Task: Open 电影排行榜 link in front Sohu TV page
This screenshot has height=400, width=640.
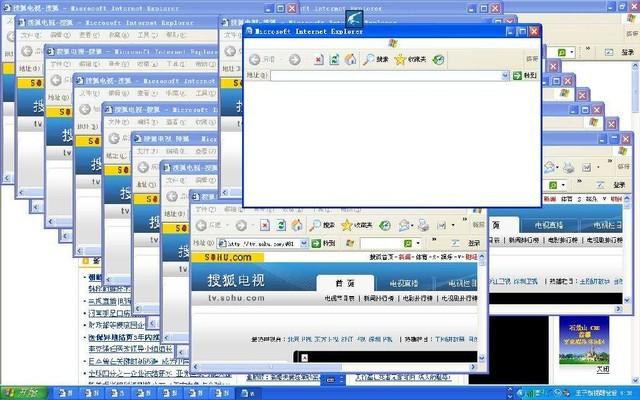Action: pyautogui.click(x=417, y=298)
